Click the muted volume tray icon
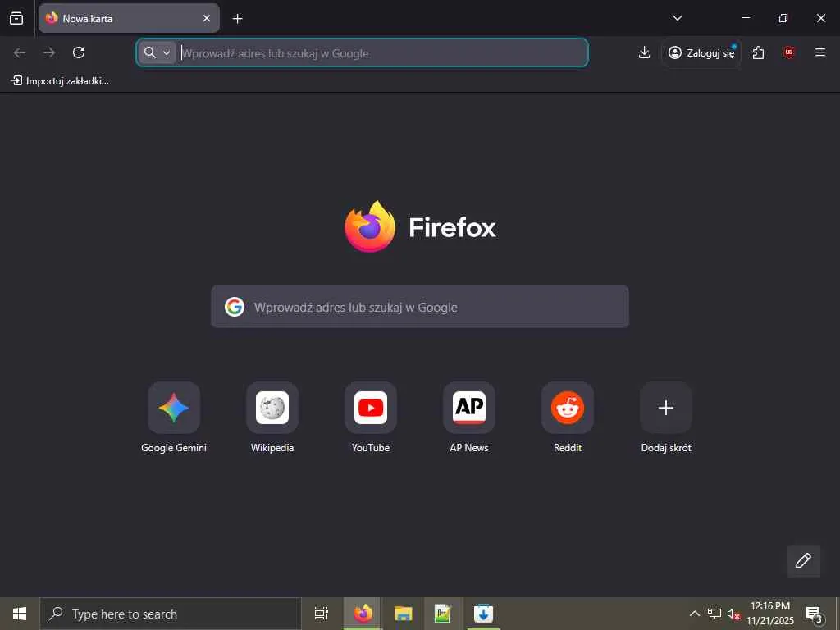This screenshot has height=630, width=840. (x=733, y=614)
